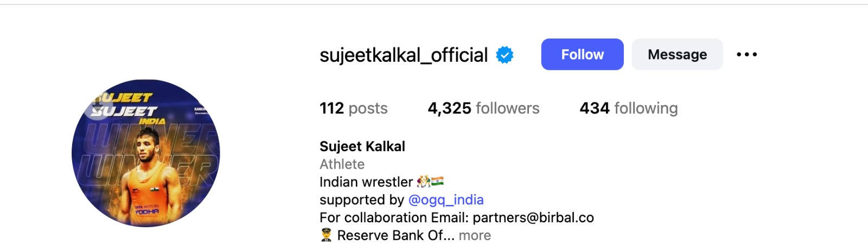Screen dimensions: 868x244
Task: Click the officer emoji beside Reserve Bank
Action: [x=326, y=235]
